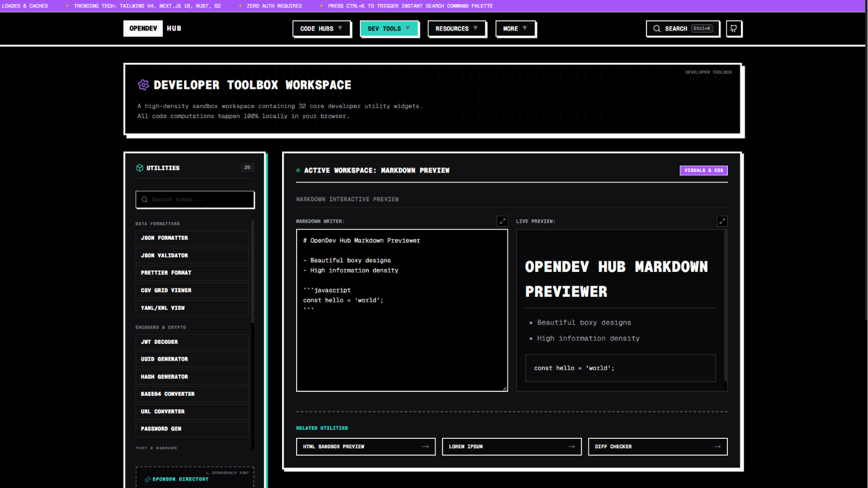Image resolution: width=868 pixels, height=488 pixels.
Task: Click the Data Formatters section heading
Action: 158,224
